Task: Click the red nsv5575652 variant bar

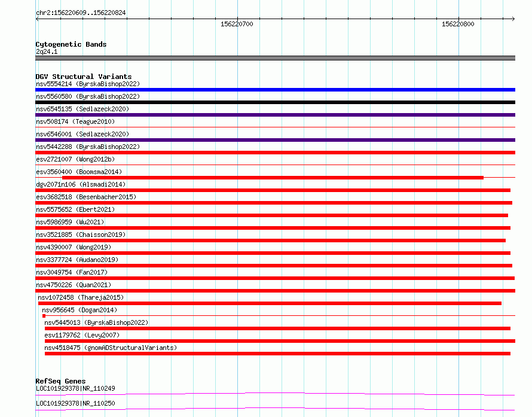Action: 272,215
